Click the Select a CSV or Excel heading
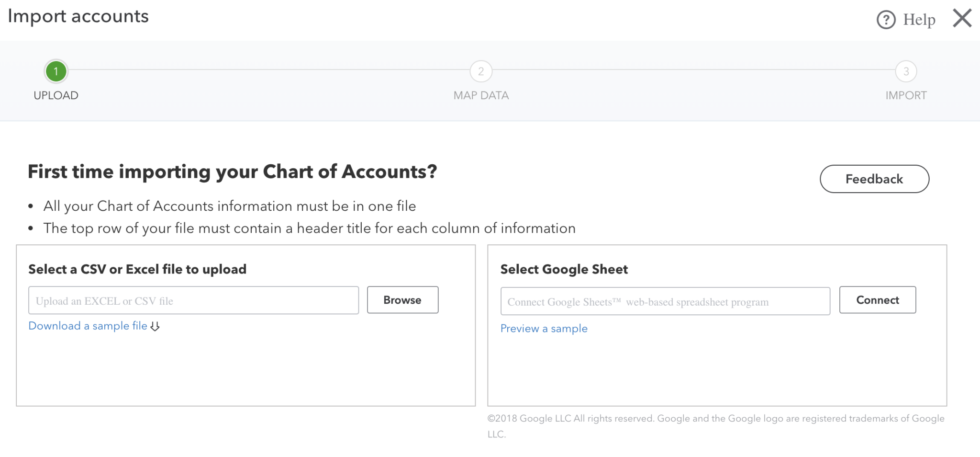 tap(138, 269)
